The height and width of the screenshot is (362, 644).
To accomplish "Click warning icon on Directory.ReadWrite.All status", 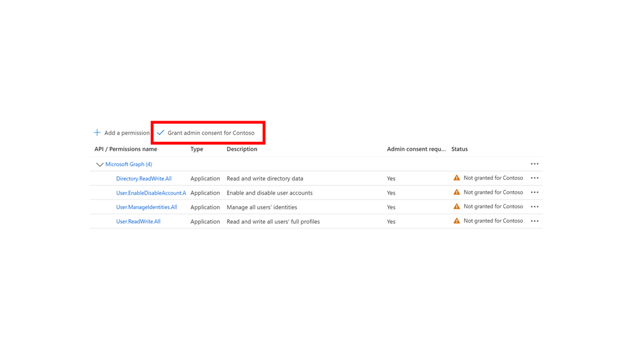I will (457, 178).
